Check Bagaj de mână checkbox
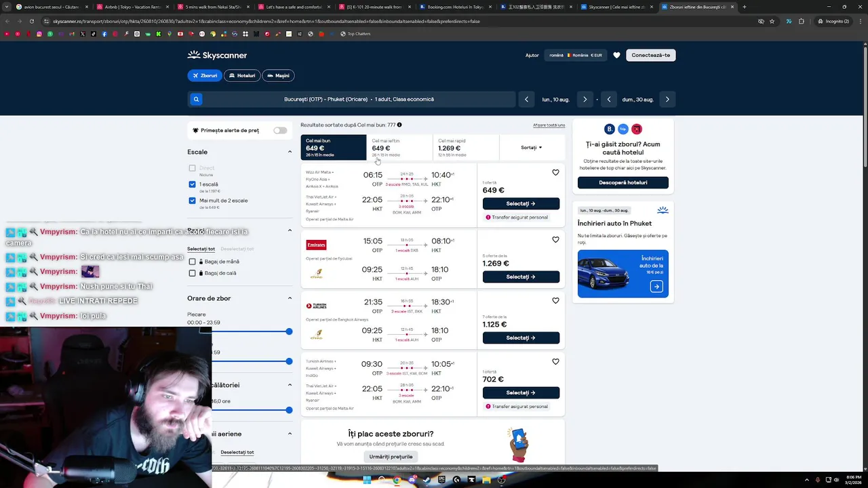This screenshot has width=868, height=488. pos(192,262)
